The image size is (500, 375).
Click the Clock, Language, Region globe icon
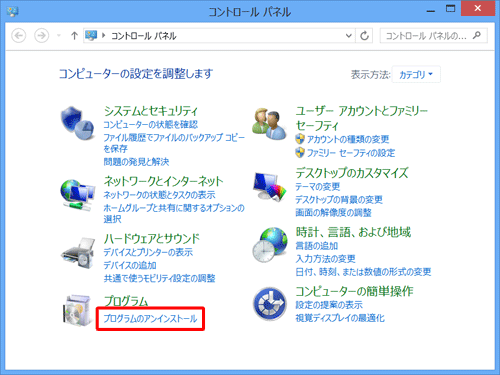tap(270, 245)
